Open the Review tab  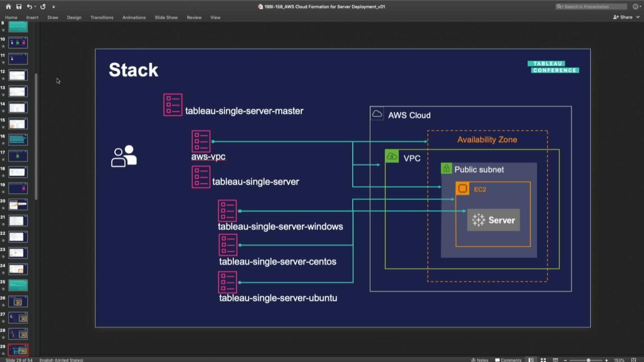click(x=194, y=17)
